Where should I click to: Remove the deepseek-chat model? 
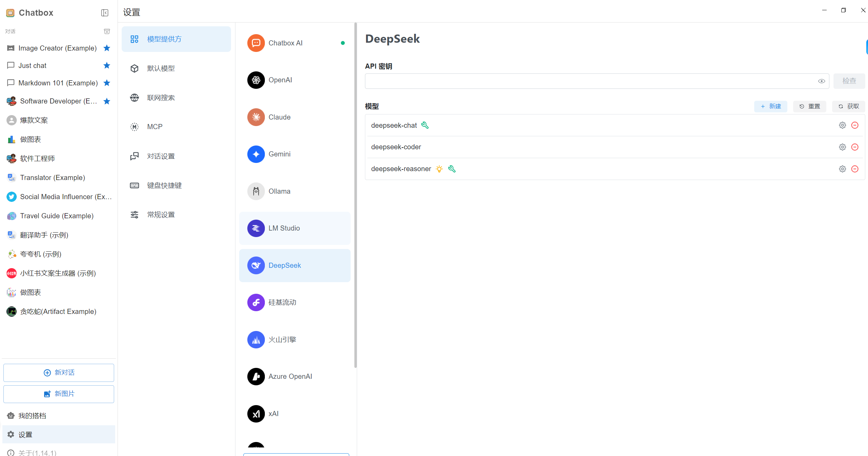(855, 125)
